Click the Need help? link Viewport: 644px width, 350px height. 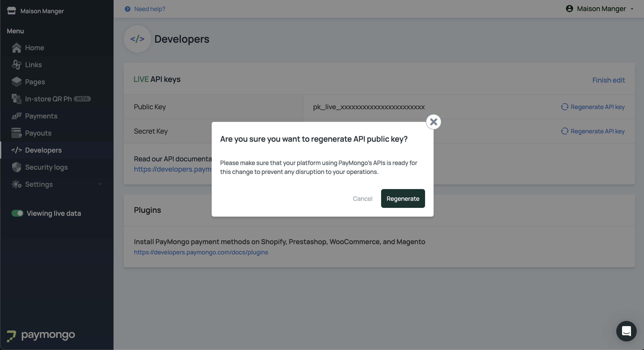pyautogui.click(x=150, y=9)
